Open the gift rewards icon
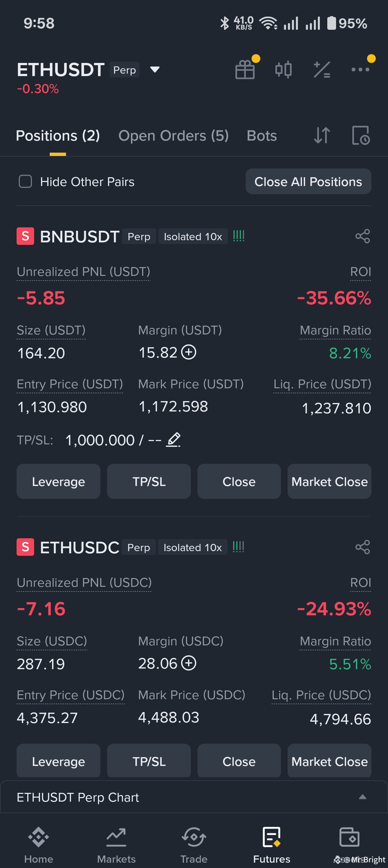388x868 pixels. (245, 70)
